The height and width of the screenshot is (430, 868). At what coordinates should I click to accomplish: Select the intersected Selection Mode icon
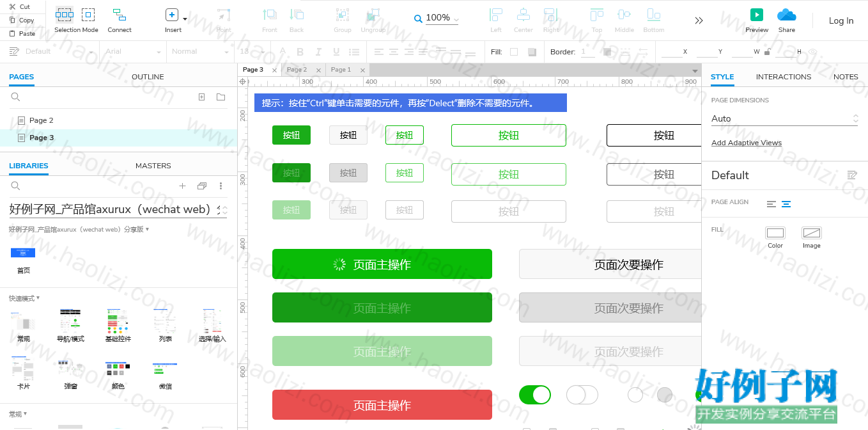click(64, 14)
